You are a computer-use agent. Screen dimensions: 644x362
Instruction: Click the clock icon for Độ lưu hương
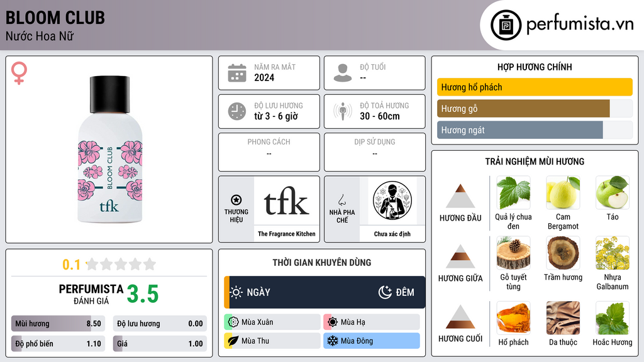point(237,111)
